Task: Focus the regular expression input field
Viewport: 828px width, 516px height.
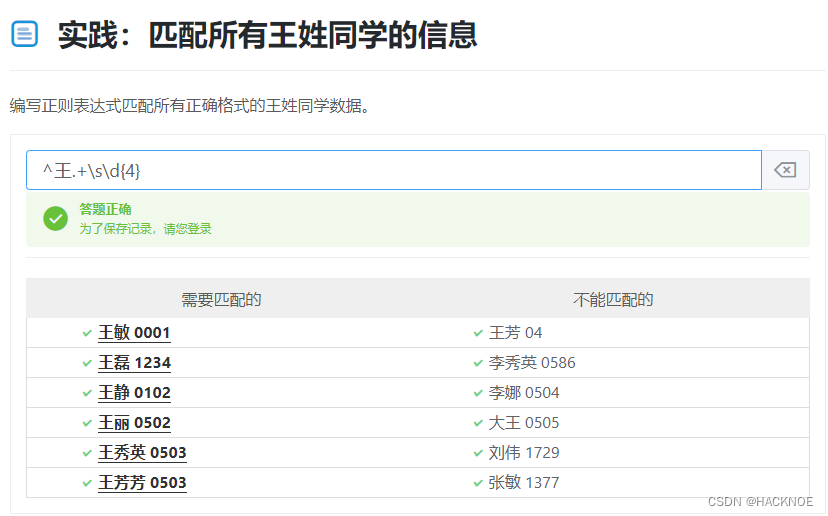Action: [x=394, y=170]
